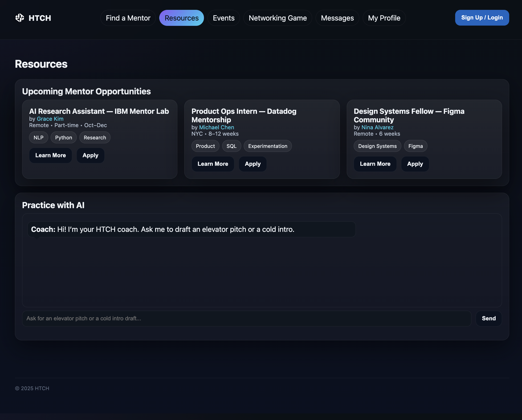Visit Nina Alvarez's profile link
The width and height of the screenshot is (522, 420).
coord(377,127)
